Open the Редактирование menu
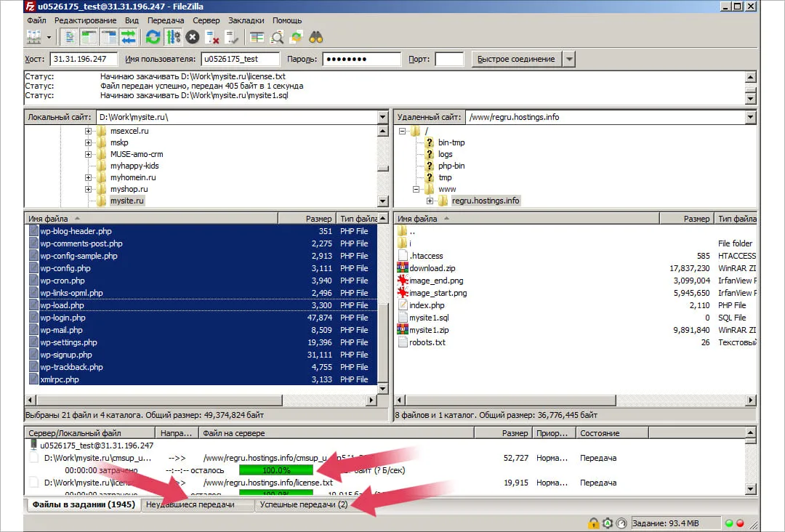Image resolution: width=785 pixels, height=532 pixels. 85,20
